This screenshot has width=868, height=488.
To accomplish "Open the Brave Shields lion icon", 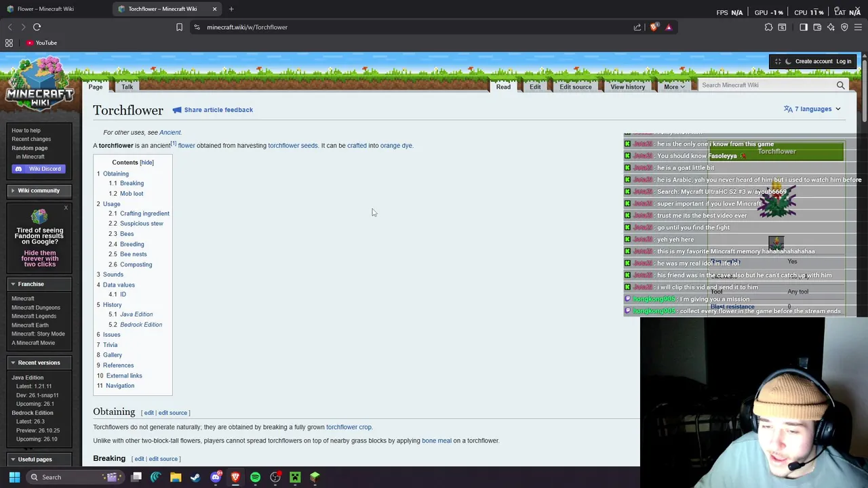I will (x=654, y=27).
